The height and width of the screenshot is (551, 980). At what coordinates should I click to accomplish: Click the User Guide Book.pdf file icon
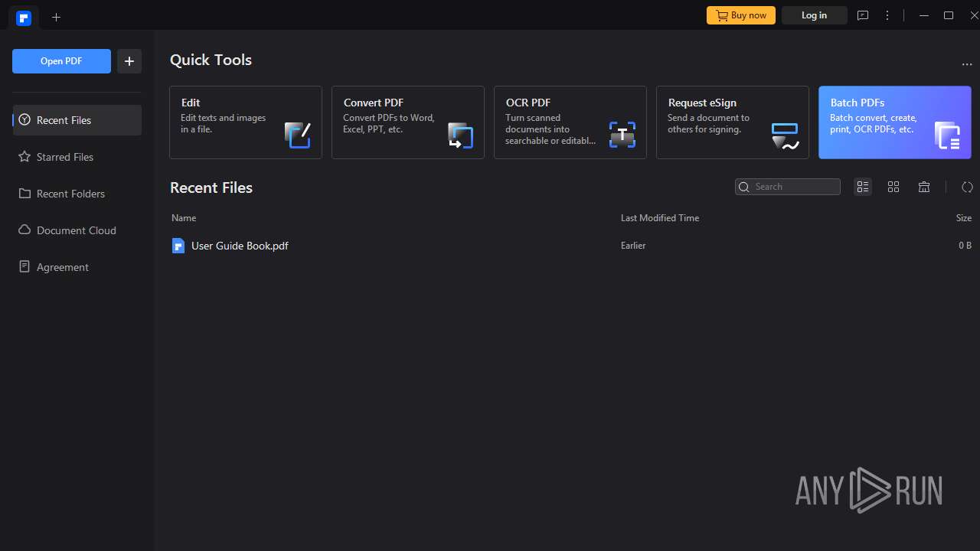point(178,246)
